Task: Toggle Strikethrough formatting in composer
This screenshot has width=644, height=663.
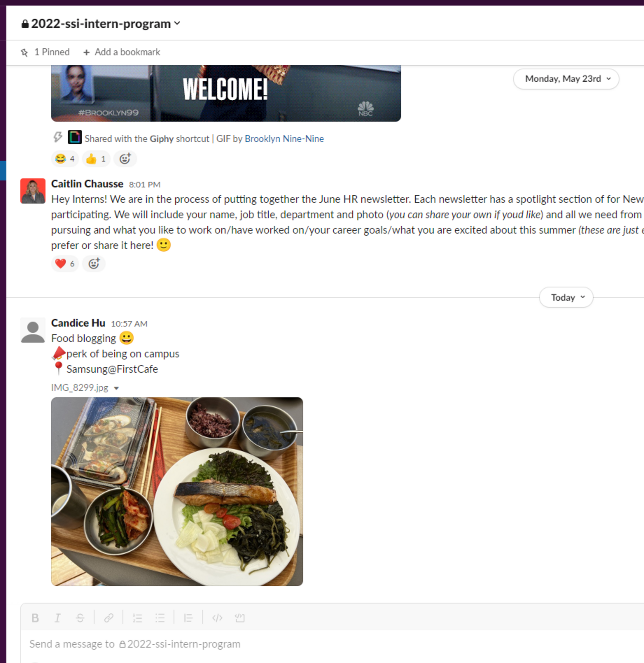Action: click(80, 618)
